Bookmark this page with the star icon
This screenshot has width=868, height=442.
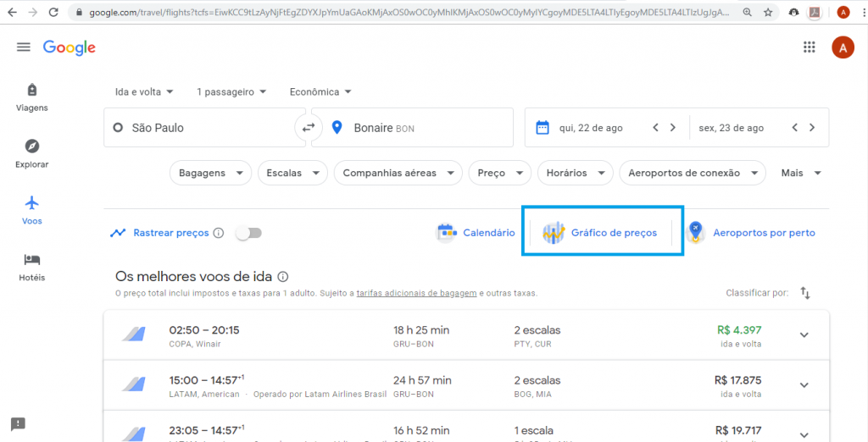pyautogui.click(x=768, y=12)
